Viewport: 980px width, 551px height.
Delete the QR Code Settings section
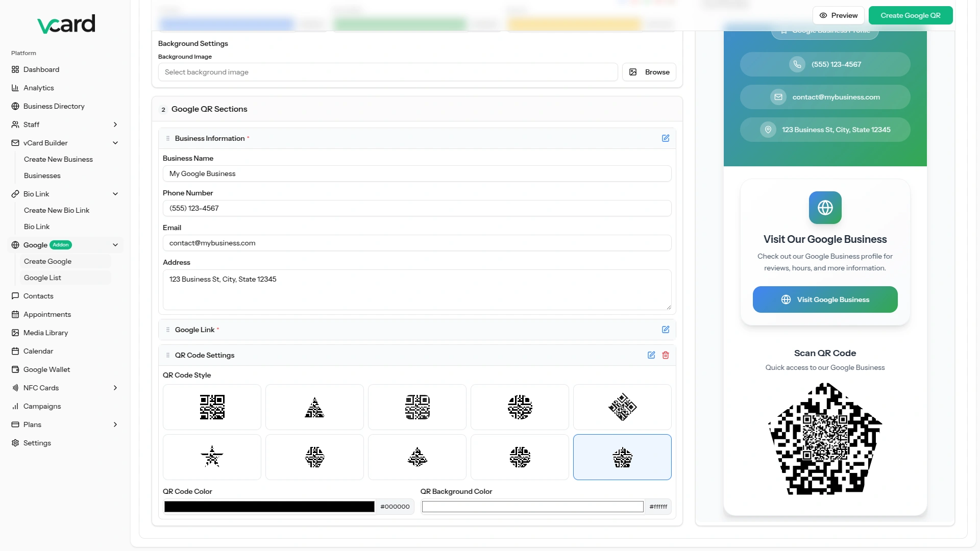tap(666, 355)
